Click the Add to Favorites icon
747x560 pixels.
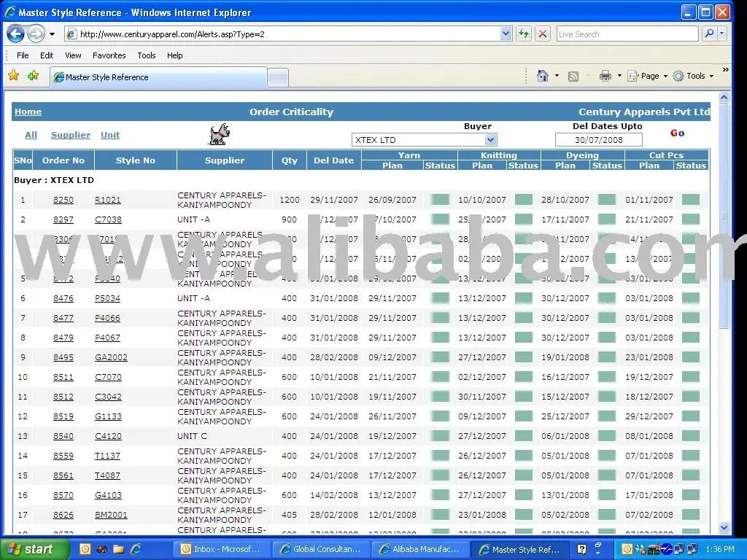click(33, 76)
